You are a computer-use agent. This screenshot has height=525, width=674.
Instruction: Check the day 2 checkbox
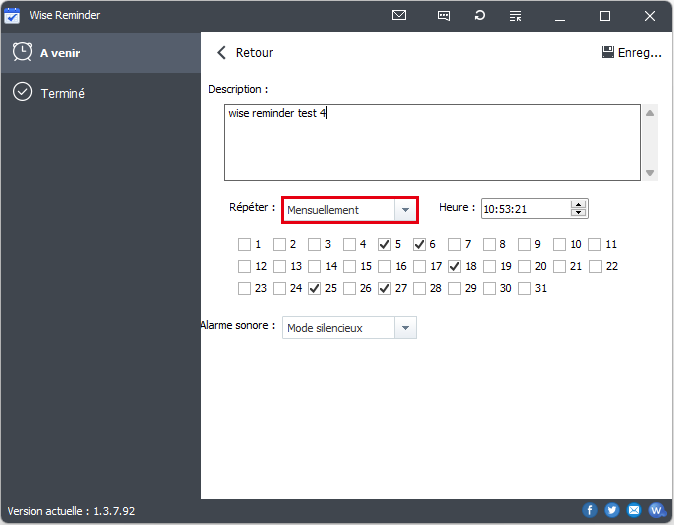coord(279,245)
